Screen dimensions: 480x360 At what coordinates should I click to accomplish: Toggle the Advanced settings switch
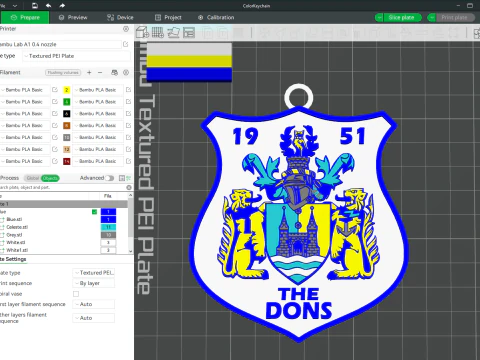tap(109, 178)
